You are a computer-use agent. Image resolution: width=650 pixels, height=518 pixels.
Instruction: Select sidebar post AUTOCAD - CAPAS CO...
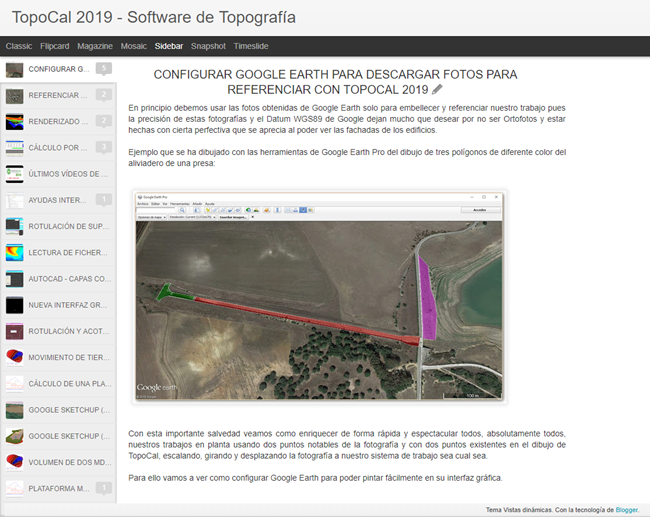point(58,279)
